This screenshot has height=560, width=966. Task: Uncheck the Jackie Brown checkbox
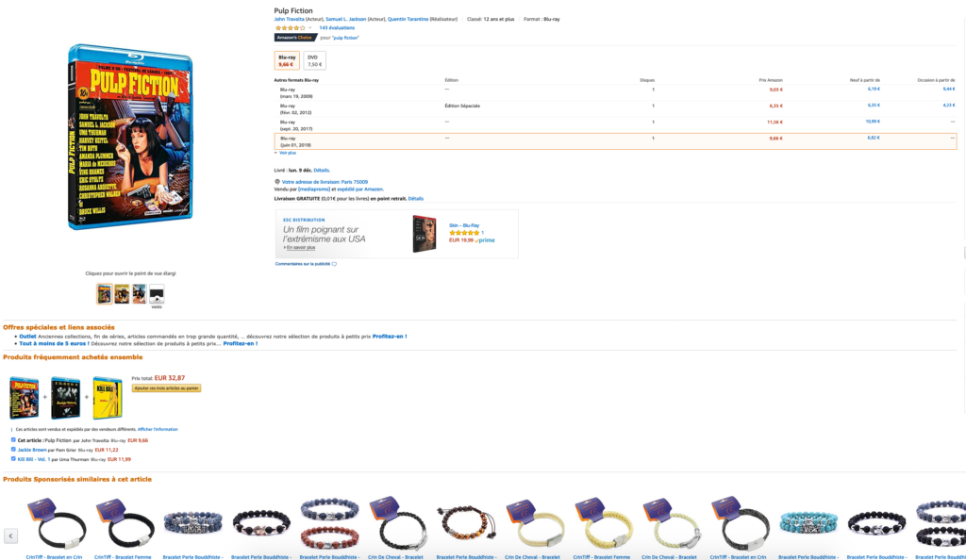tap(13, 450)
